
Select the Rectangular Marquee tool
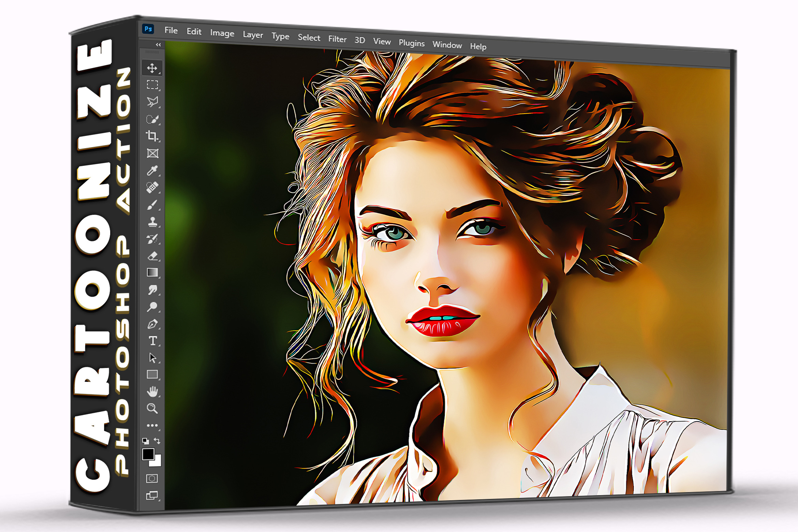(152, 85)
